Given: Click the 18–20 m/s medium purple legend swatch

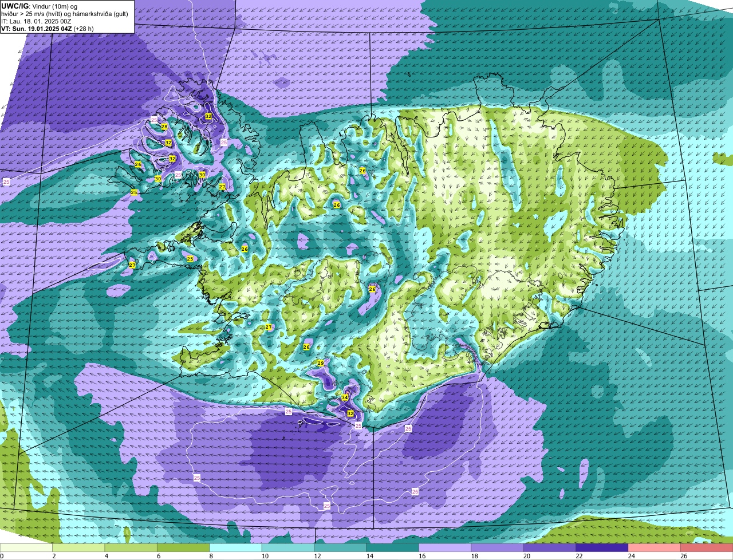Looking at the screenshot, I should (x=498, y=548).
